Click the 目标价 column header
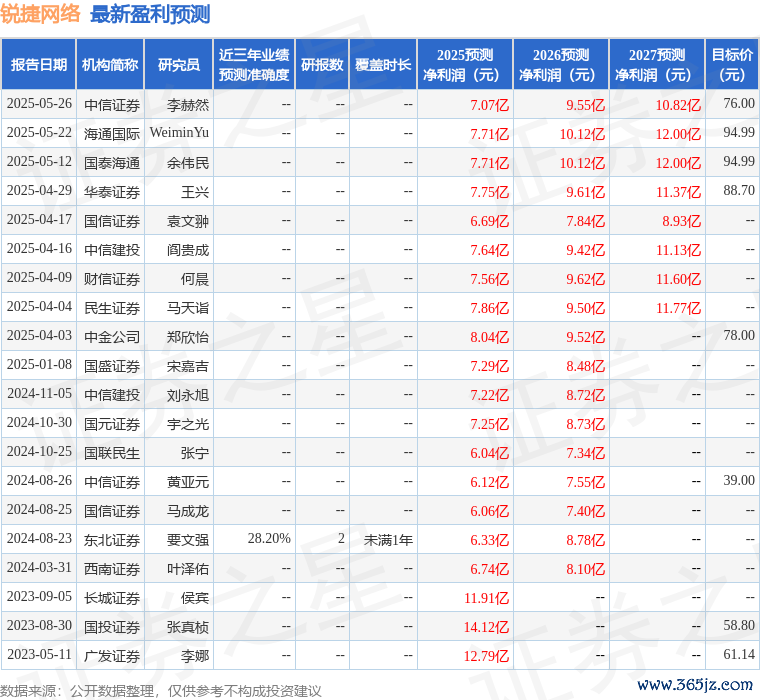The width and height of the screenshot is (760, 700). click(732, 64)
